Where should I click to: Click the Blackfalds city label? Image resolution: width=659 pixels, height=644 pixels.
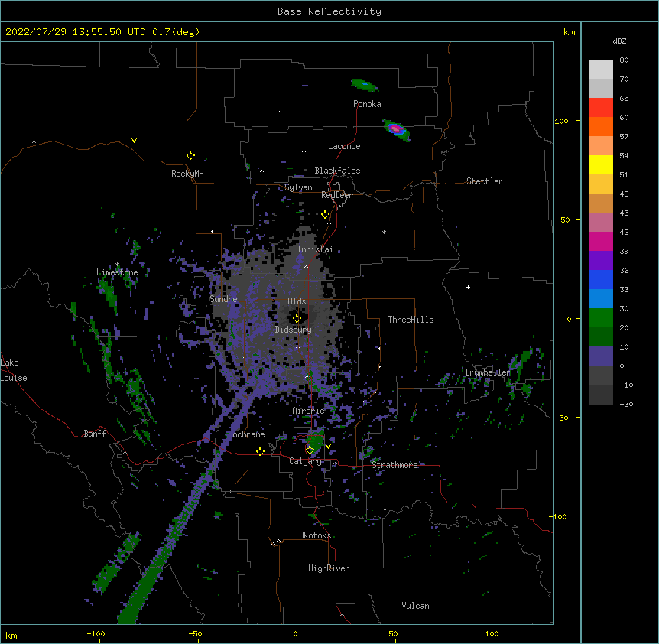337,171
